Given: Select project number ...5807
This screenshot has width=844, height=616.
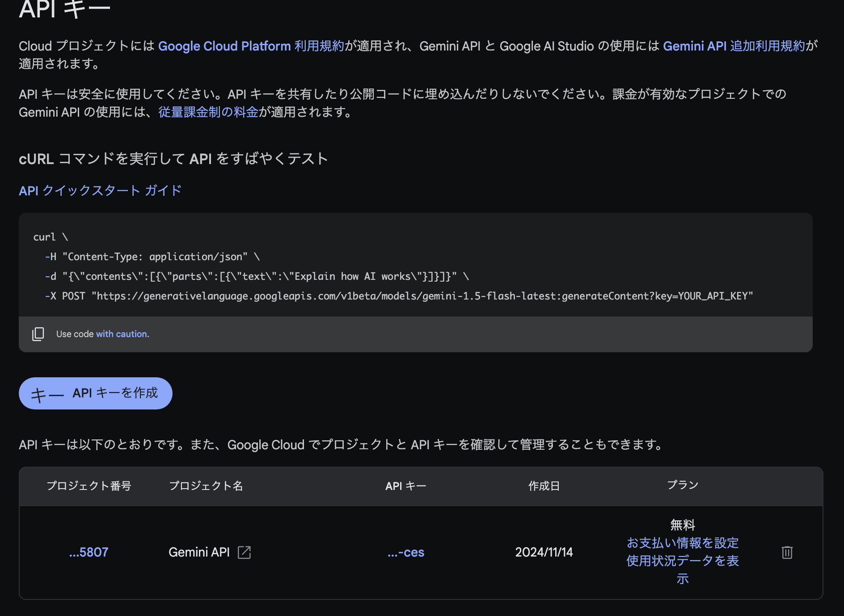Looking at the screenshot, I should point(88,553).
